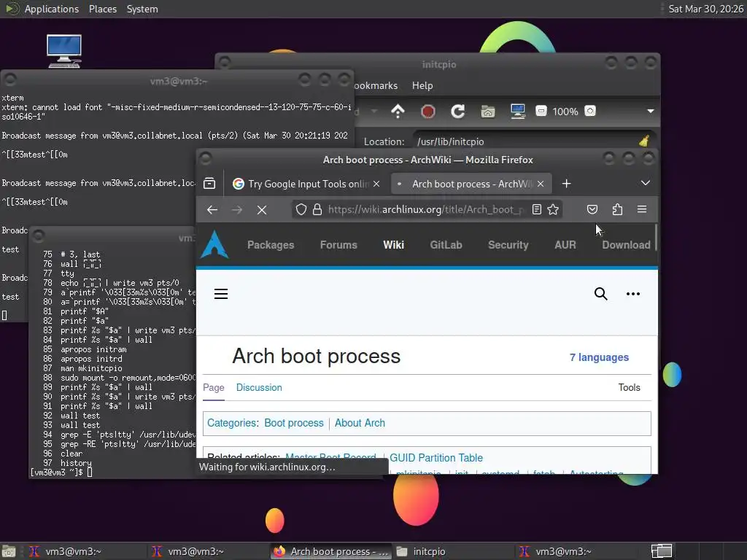Open Bookmarks menu in initcpio window

coord(376,86)
